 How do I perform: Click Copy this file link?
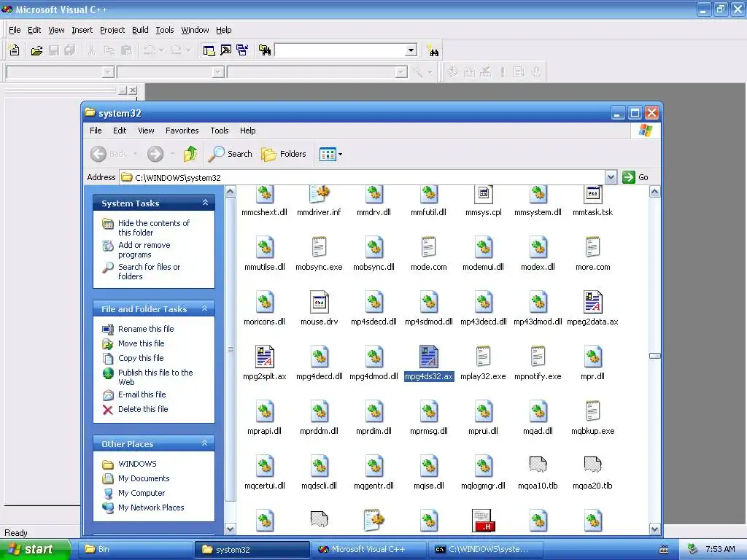(141, 358)
